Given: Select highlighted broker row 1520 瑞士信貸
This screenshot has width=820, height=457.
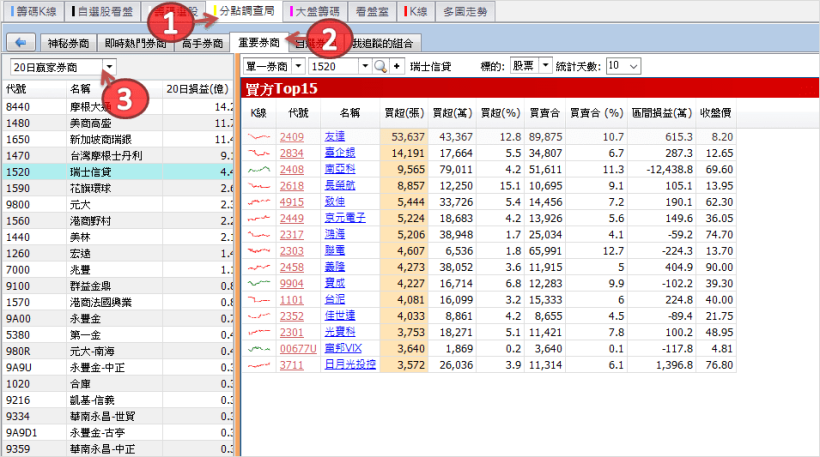Looking at the screenshot, I should pos(119,172).
